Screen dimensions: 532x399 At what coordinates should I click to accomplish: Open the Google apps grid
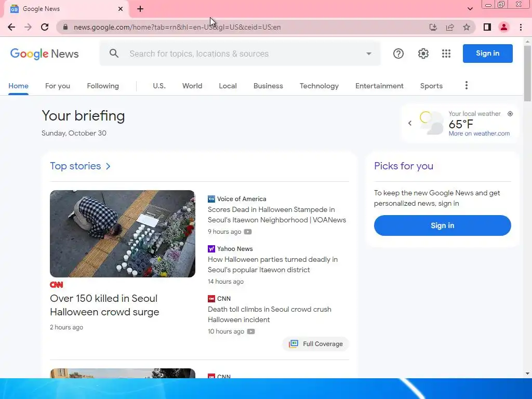[x=446, y=54]
